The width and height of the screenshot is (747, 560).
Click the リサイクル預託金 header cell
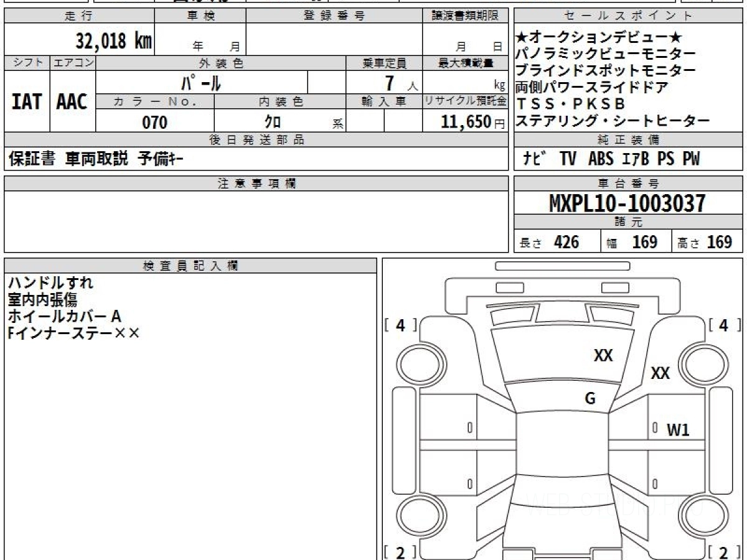click(465, 101)
